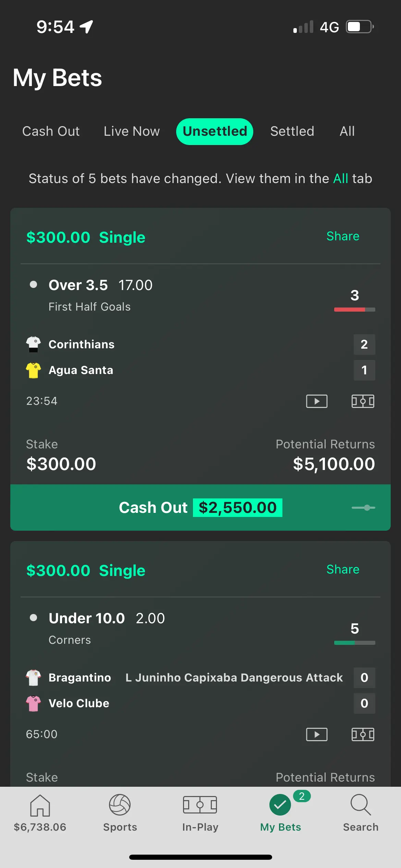
Task: Cash out for $2,550.00
Action: point(200,508)
